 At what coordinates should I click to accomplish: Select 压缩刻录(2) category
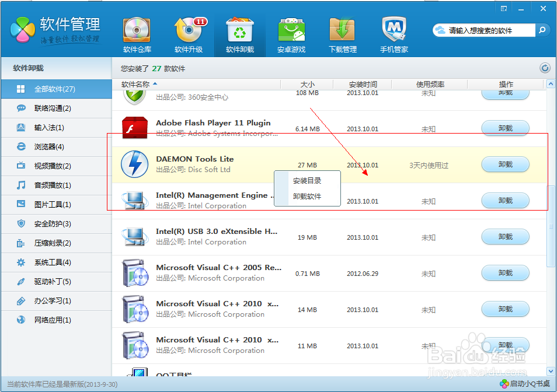(x=57, y=243)
